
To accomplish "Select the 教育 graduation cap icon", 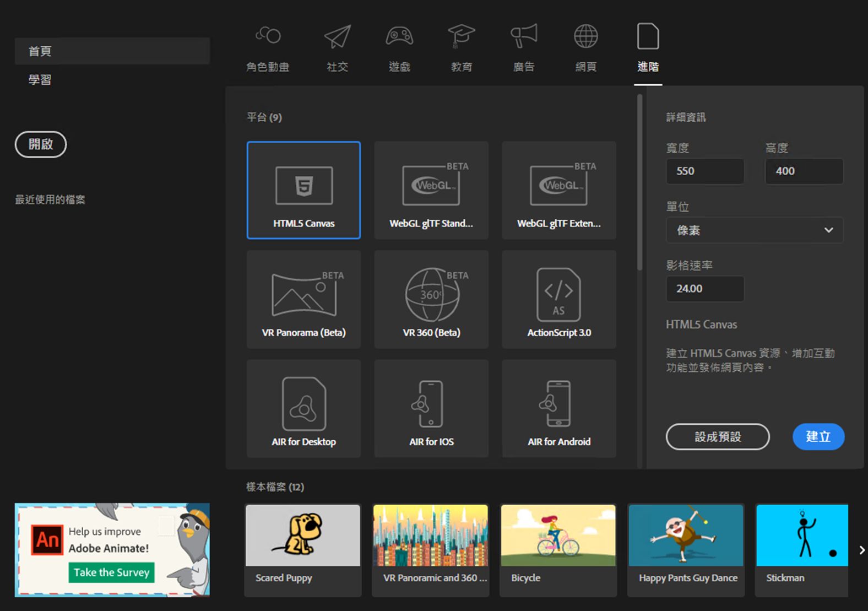I will (x=462, y=36).
